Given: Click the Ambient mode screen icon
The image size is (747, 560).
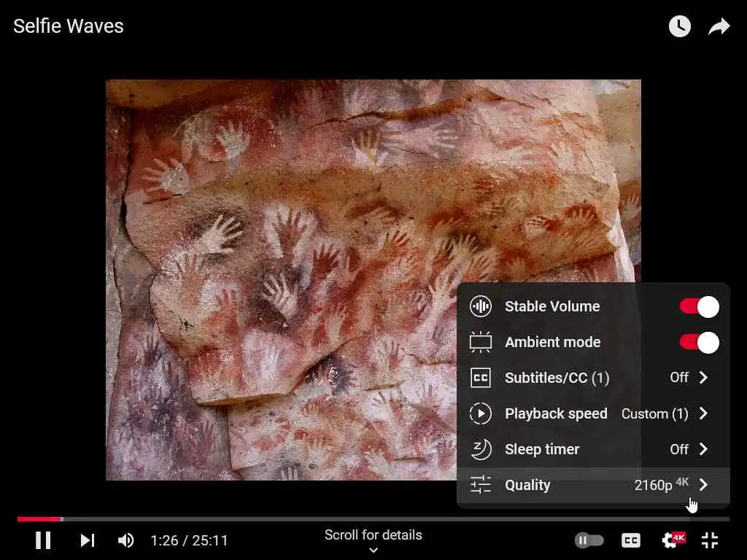Looking at the screenshot, I should coord(480,342).
